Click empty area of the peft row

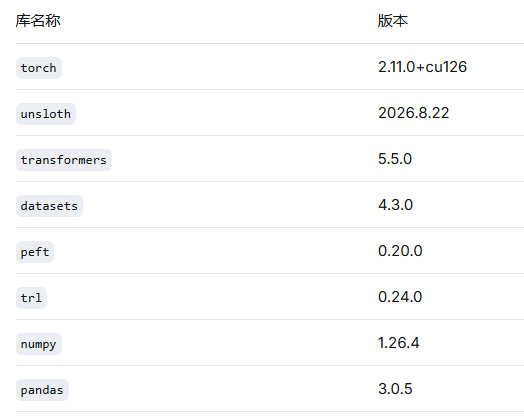(x=214, y=251)
